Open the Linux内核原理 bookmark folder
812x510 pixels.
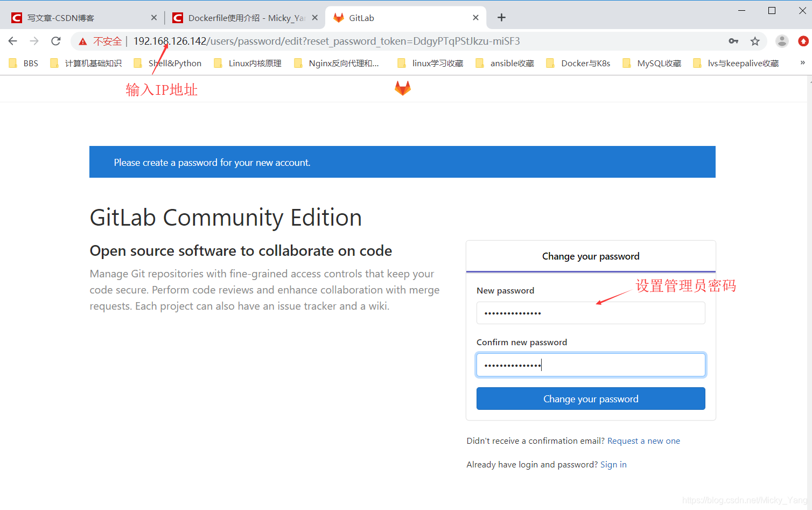pos(248,63)
